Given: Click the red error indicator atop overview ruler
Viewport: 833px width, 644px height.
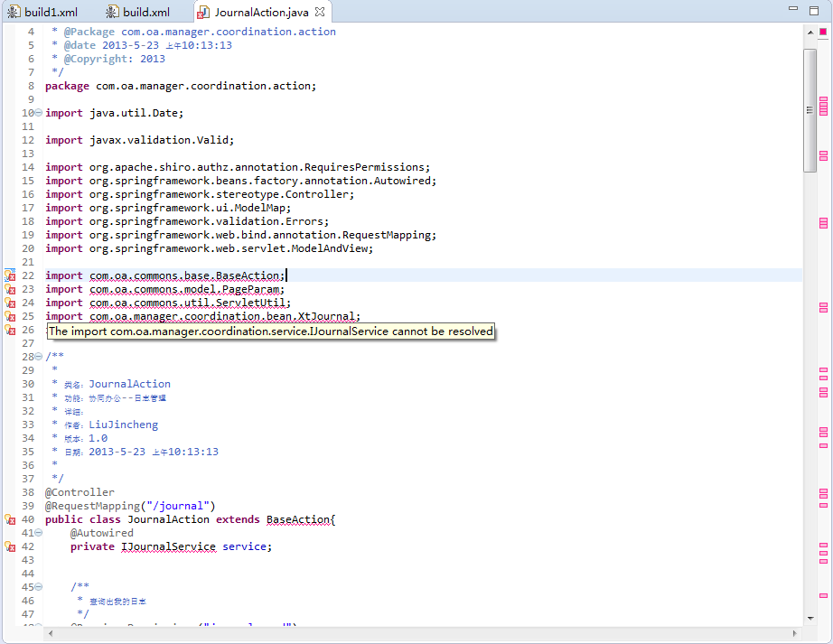Looking at the screenshot, I should (823, 32).
